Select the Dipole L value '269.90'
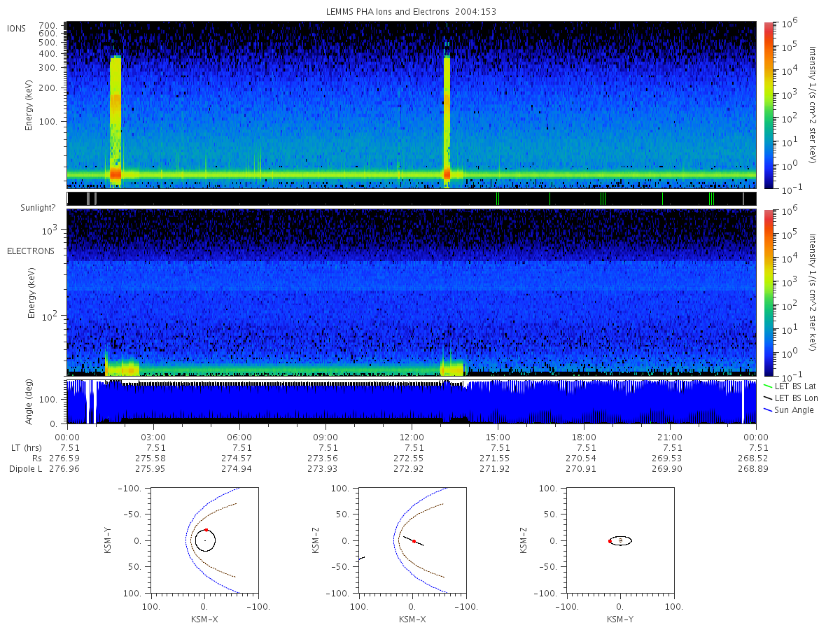Image resolution: width=840 pixels, height=630 pixels. (666, 469)
